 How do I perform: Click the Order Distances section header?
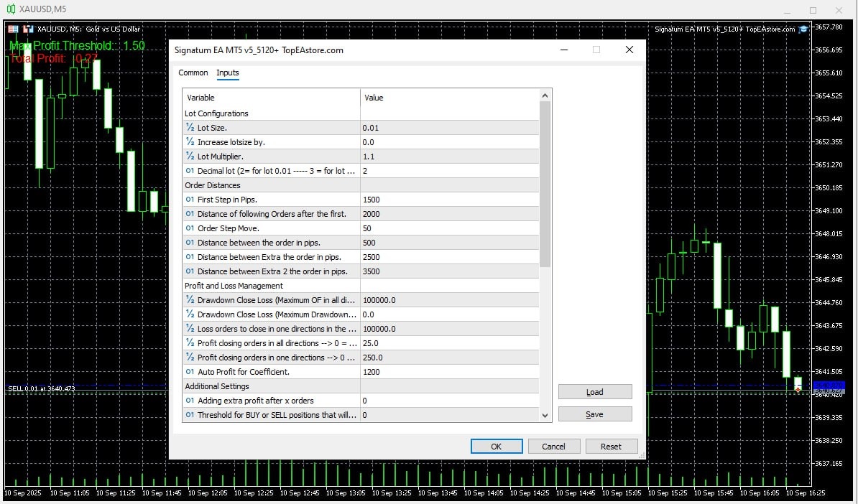(213, 185)
